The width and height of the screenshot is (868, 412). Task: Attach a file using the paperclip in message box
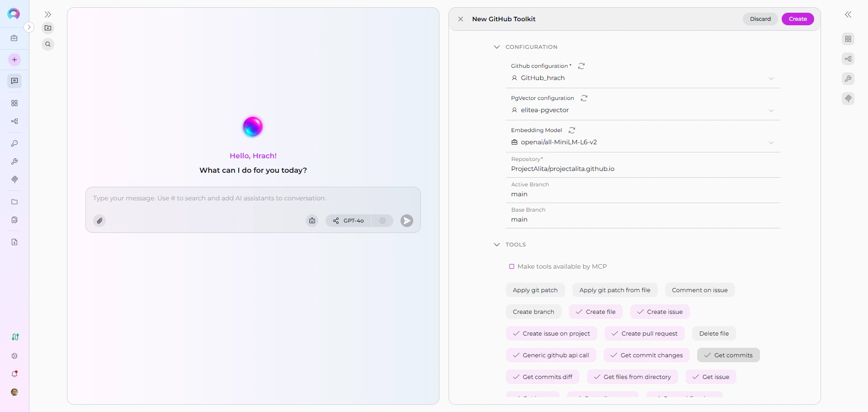point(99,221)
